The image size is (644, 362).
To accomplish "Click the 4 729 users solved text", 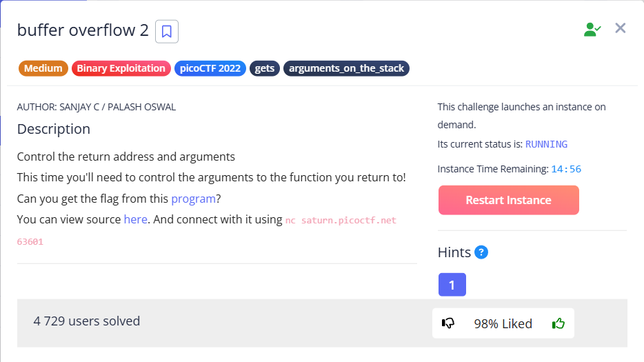I will click(x=87, y=321).
